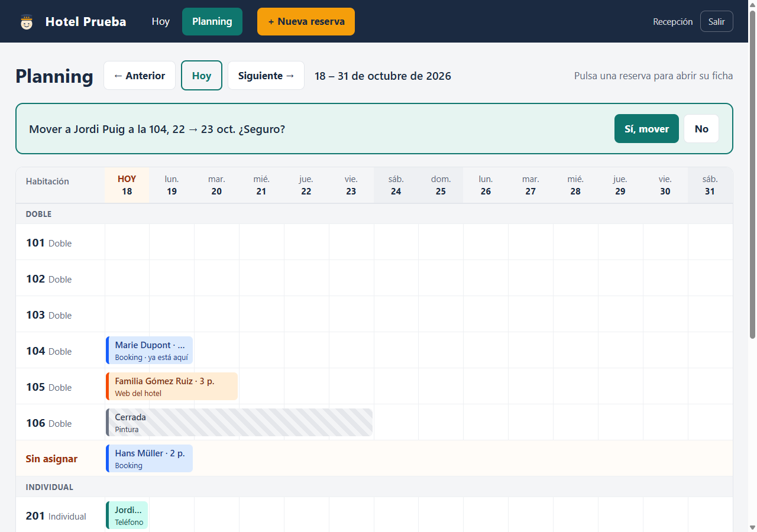Select the vie. 23 column header
Screen dimensions: 757x532
[351, 185]
